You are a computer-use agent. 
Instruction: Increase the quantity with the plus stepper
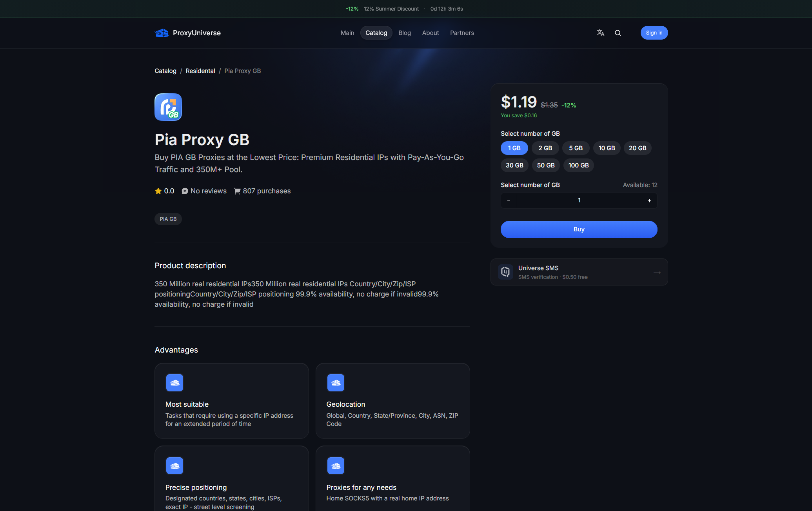click(x=649, y=201)
